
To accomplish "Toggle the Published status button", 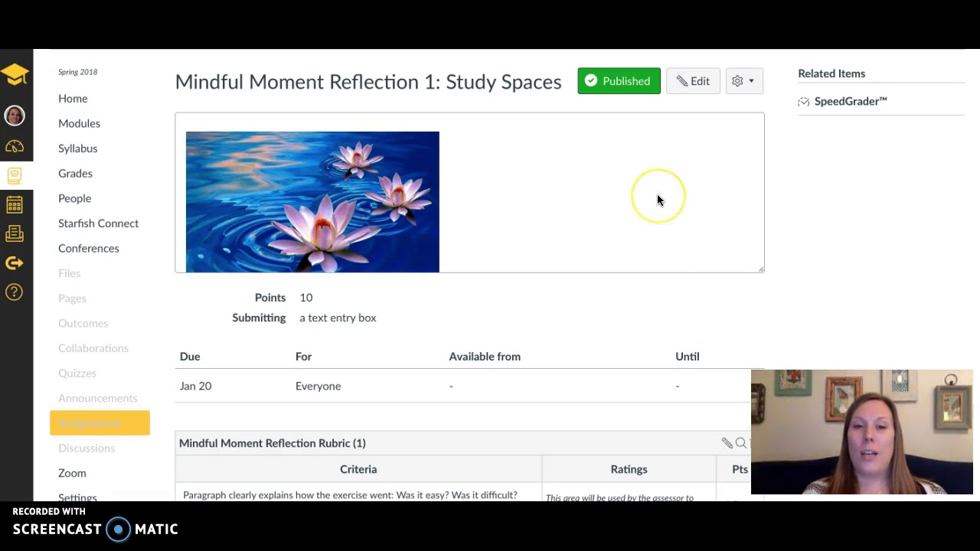I will point(619,81).
